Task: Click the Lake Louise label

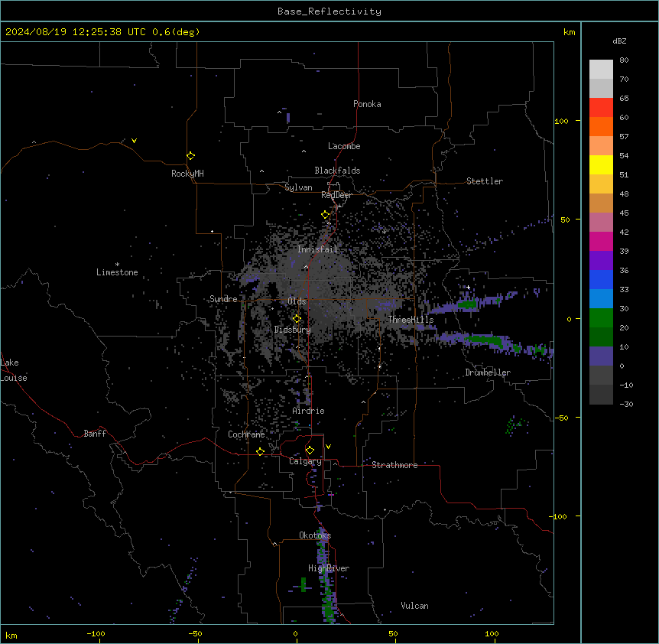Action: point(14,370)
